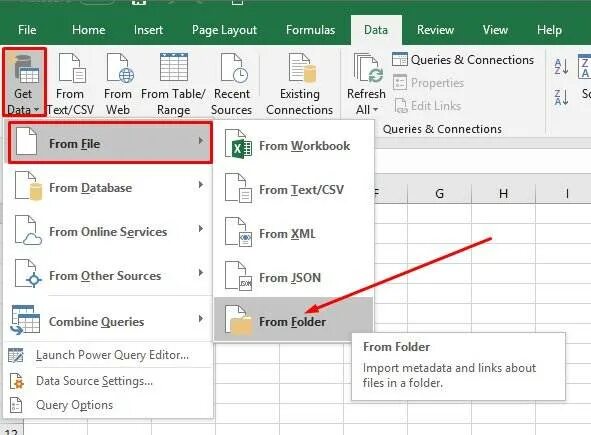This screenshot has height=435, width=591.
Task: Switch to the View tab
Action: [x=495, y=30]
